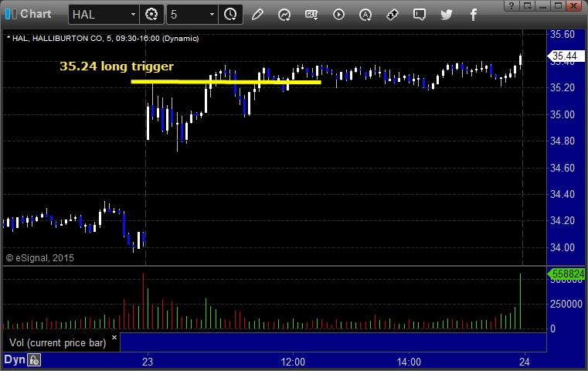This screenshot has height=371, width=588.
Task: Click the 34.40 price axis label
Action: (x=563, y=194)
